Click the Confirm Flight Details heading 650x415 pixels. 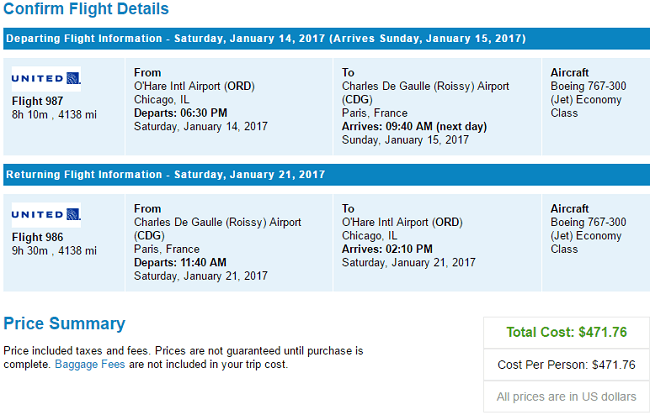pos(86,9)
